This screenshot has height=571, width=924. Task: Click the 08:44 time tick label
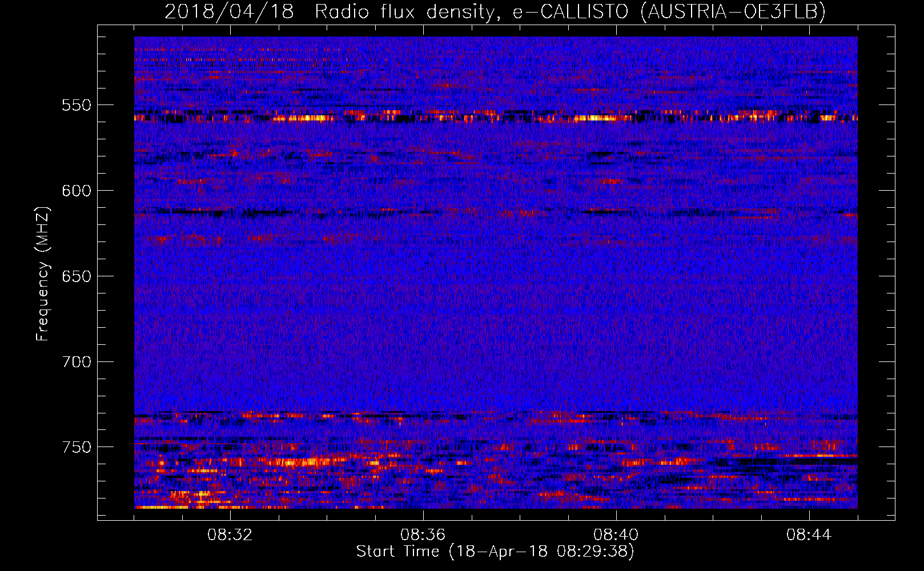[809, 535]
